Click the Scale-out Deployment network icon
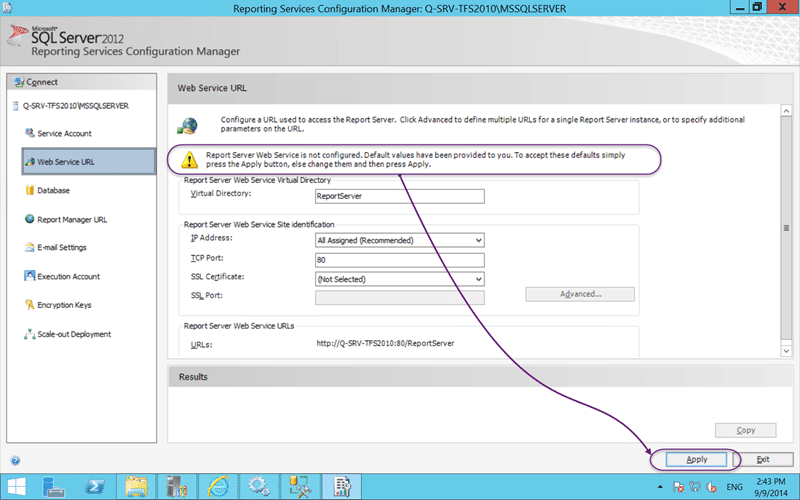 pos(30,334)
